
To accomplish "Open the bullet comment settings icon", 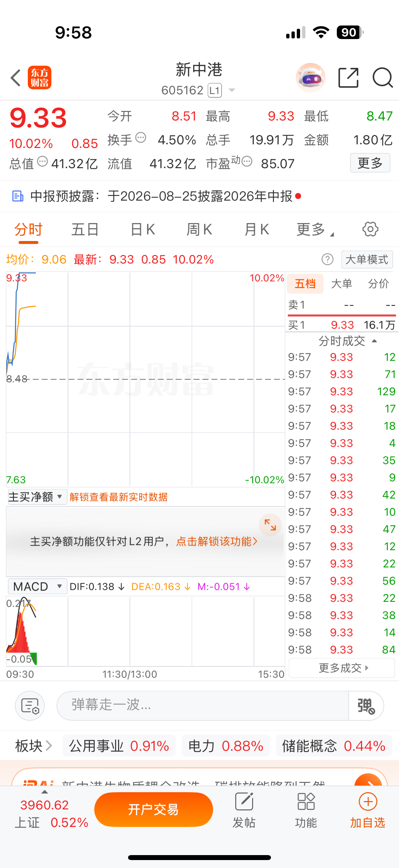I will [x=30, y=705].
